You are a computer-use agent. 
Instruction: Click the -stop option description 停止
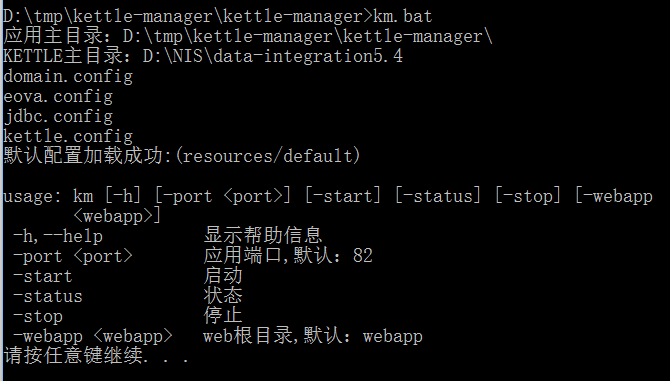[223, 316]
